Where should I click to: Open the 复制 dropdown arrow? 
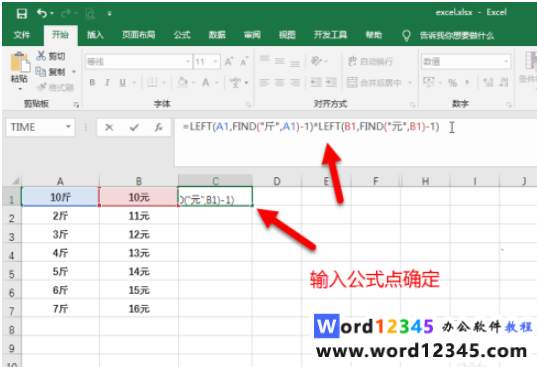[74, 72]
